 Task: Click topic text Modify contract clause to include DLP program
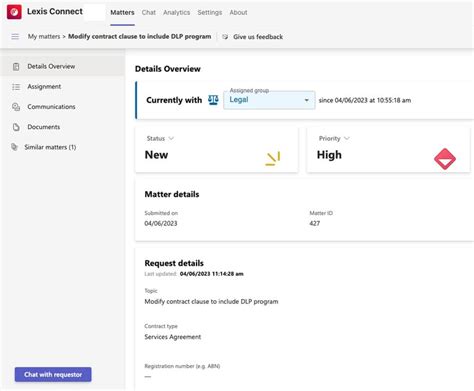pyautogui.click(x=211, y=302)
